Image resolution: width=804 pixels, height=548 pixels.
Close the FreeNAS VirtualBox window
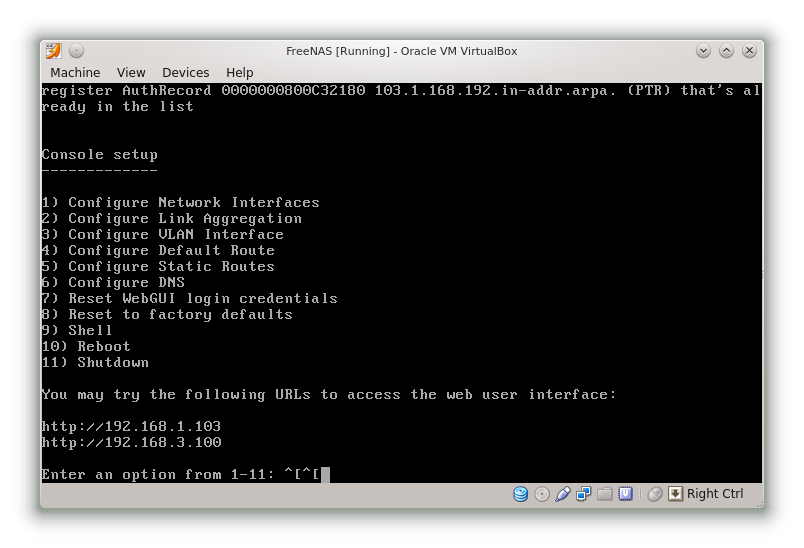(x=749, y=51)
